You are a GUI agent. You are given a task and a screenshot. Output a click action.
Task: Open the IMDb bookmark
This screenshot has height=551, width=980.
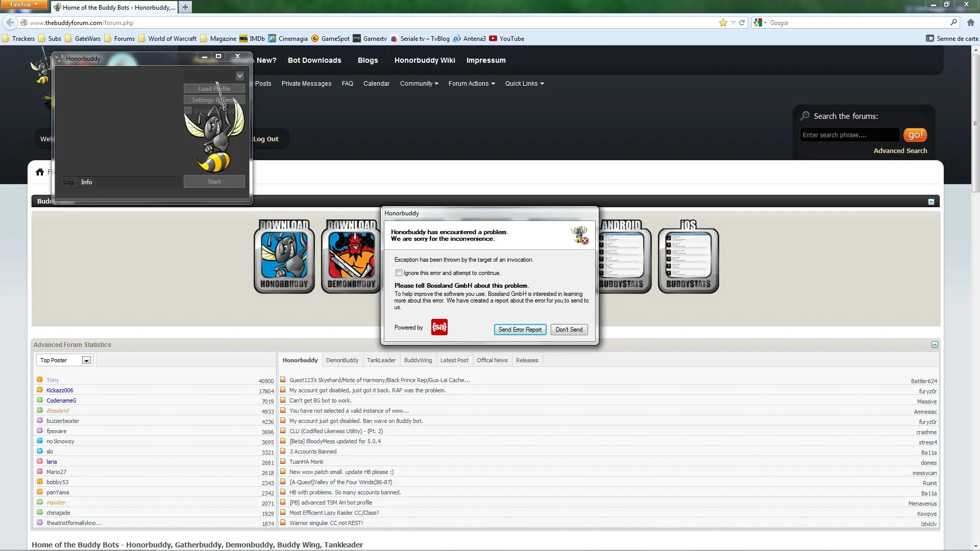tap(252, 39)
